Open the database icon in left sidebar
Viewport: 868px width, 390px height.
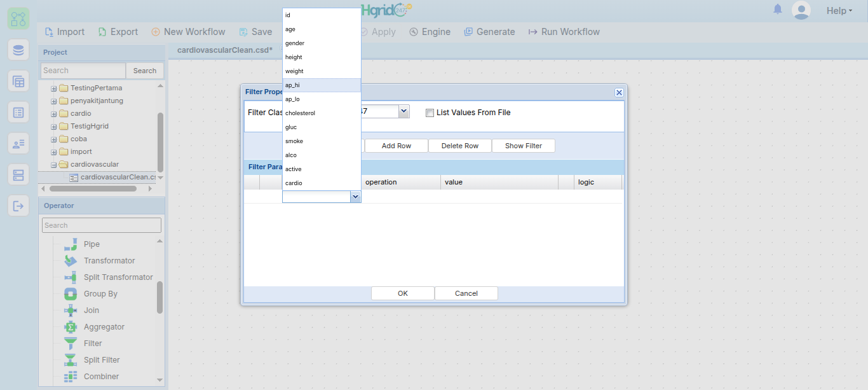18,50
